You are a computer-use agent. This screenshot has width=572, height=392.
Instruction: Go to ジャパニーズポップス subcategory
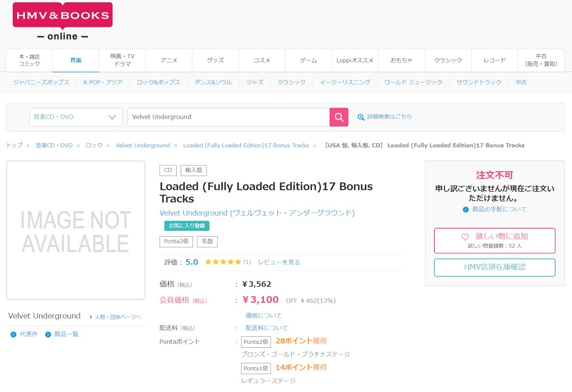[41, 83]
